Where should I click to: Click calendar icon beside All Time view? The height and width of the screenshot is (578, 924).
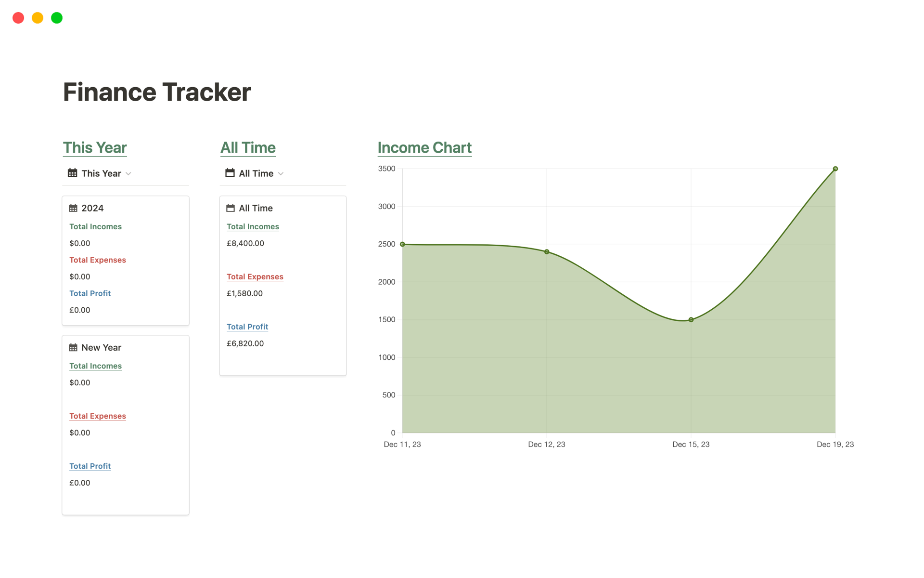click(230, 173)
